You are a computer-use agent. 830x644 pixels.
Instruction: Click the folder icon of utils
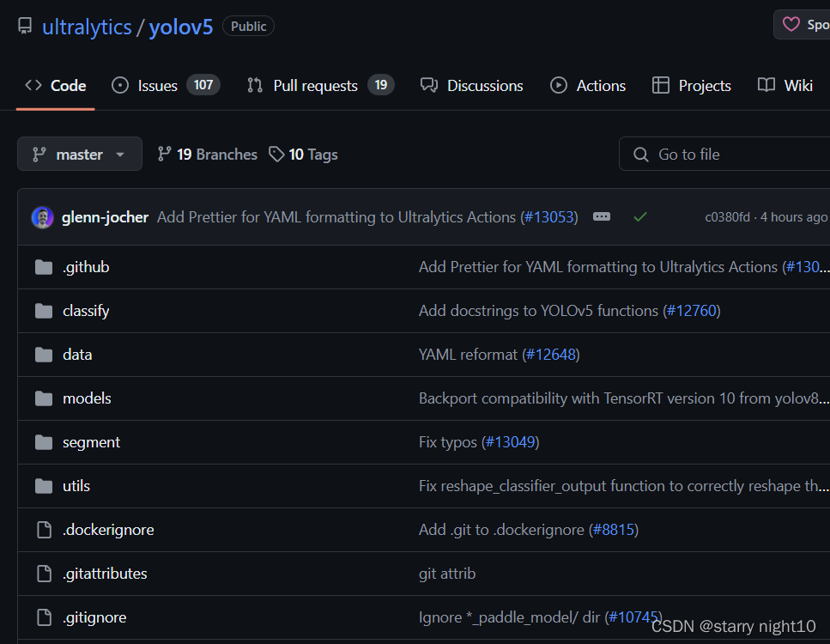pos(44,486)
